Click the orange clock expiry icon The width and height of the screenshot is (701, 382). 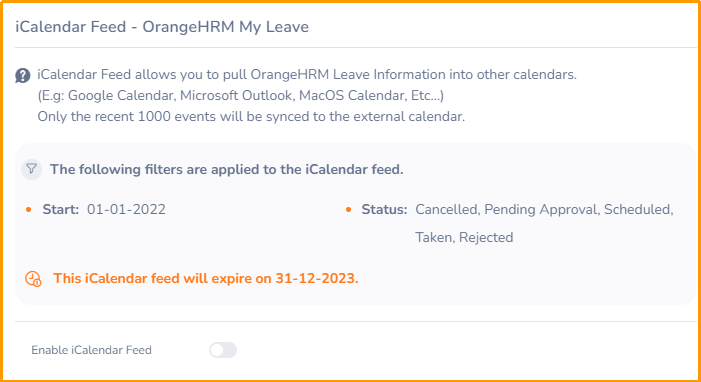point(33,279)
